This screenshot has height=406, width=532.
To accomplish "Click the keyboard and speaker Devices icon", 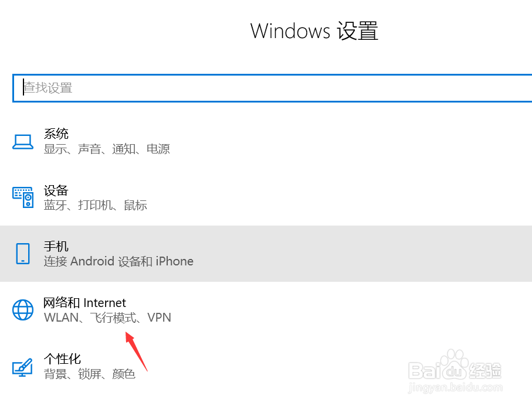I will pyautogui.click(x=23, y=197).
